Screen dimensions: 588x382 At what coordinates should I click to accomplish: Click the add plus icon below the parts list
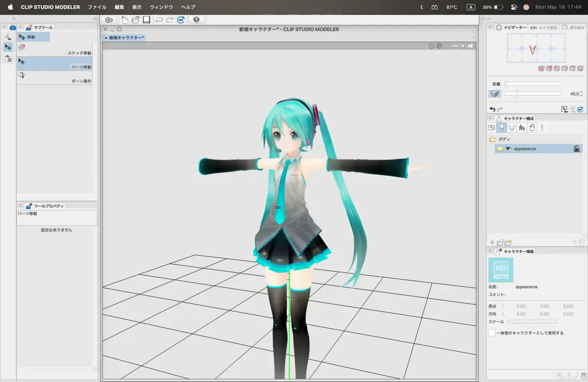click(492, 242)
